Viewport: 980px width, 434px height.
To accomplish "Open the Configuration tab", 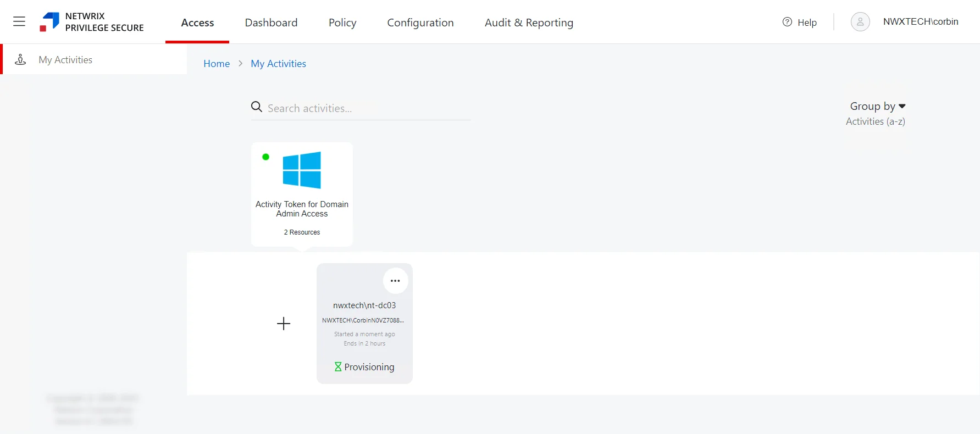I will pyautogui.click(x=420, y=23).
